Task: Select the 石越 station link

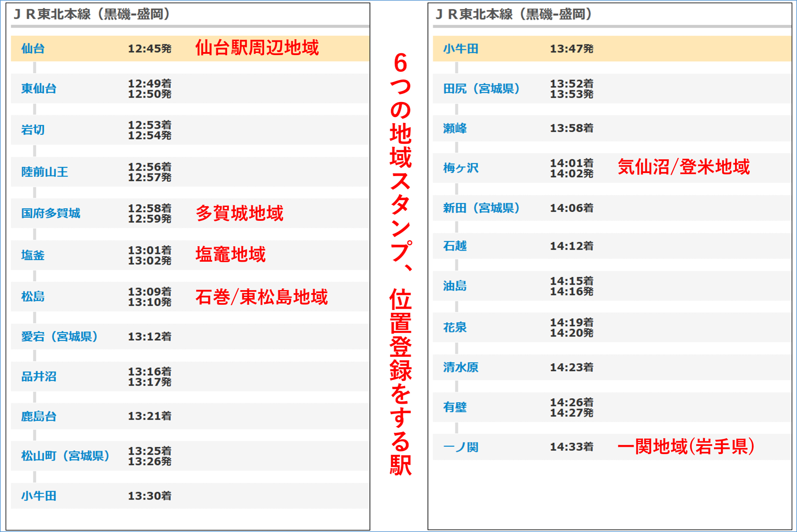Action: pos(455,246)
